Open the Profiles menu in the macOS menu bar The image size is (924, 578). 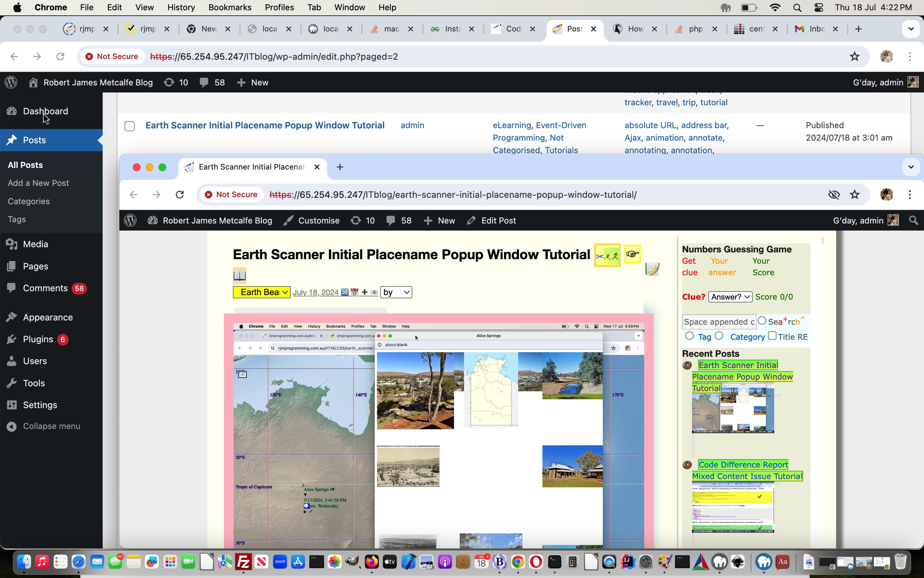279,7
